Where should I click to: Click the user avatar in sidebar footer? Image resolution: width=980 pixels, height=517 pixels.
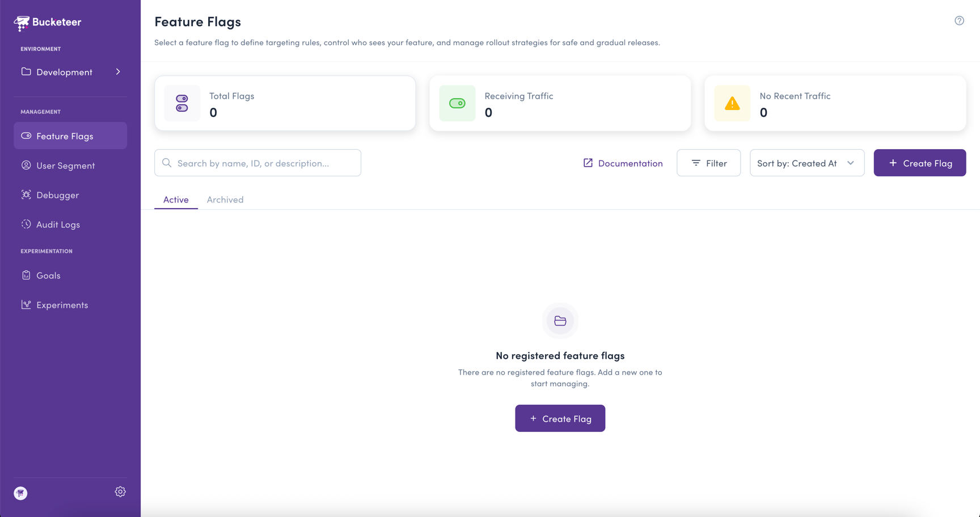click(20, 493)
